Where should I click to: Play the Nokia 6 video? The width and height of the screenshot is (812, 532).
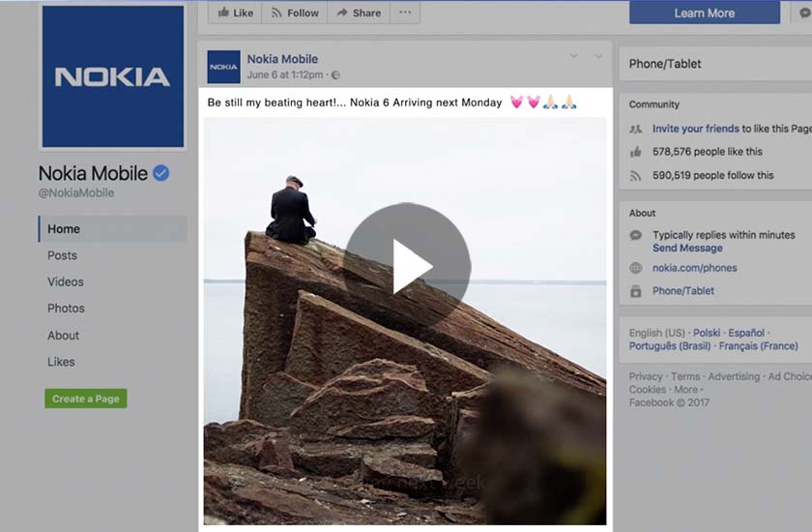(x=408, y=266)
